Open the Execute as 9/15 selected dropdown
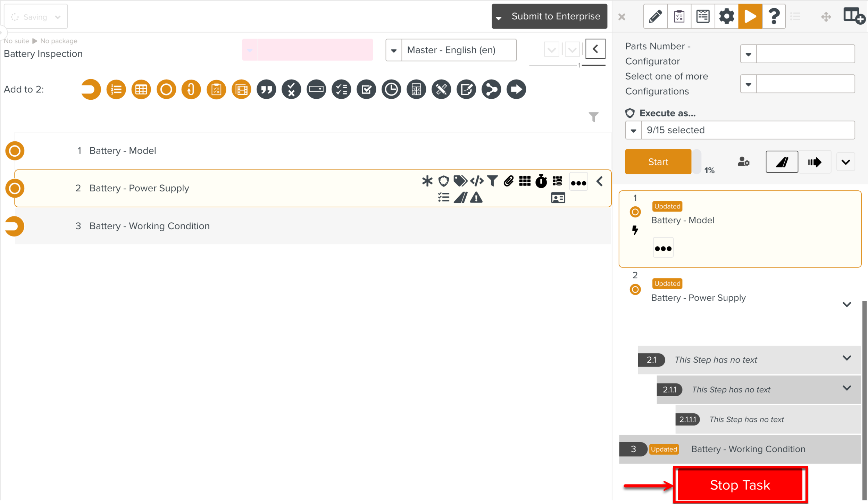Screen dimensions: 868x504 coord(740,130)
